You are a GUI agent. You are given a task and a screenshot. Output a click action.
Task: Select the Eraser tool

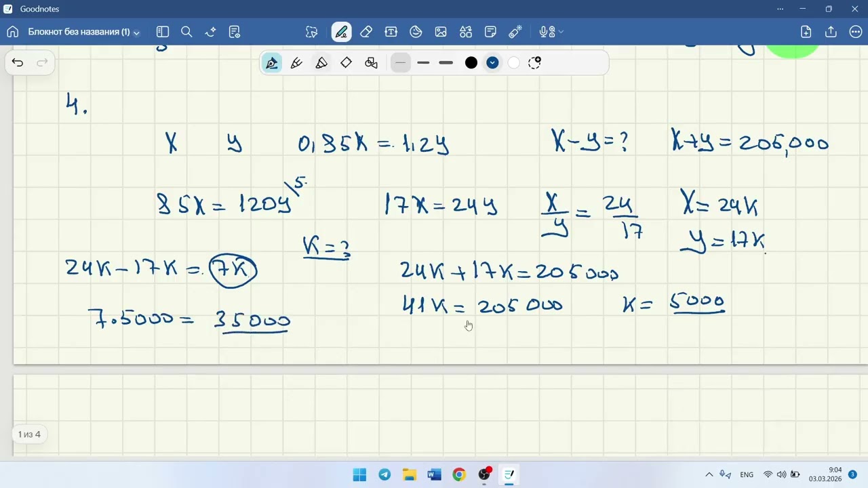[x=366, y=32]
